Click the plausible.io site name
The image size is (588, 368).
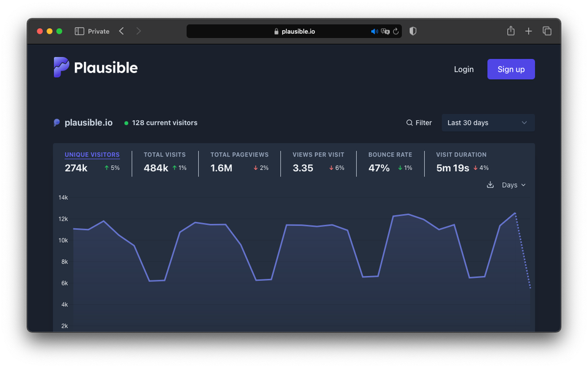(88, 123)
